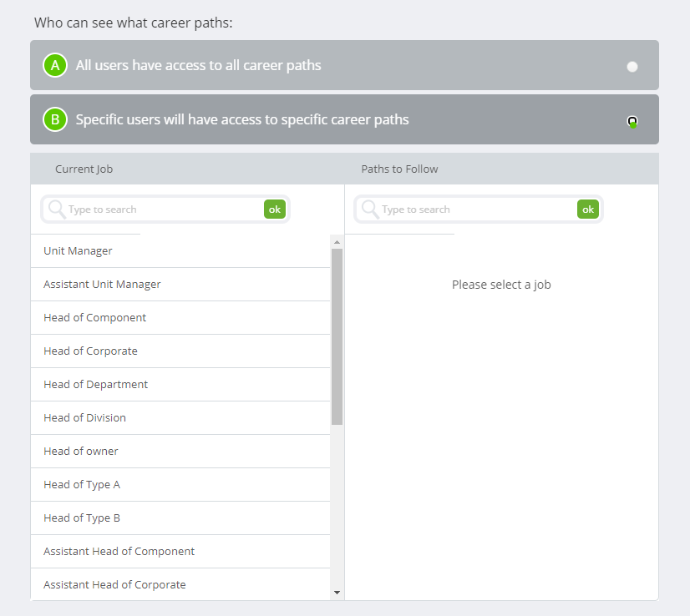Click the Paths to Follow search input field
The image size is (690, 616).
click(472, 209)
